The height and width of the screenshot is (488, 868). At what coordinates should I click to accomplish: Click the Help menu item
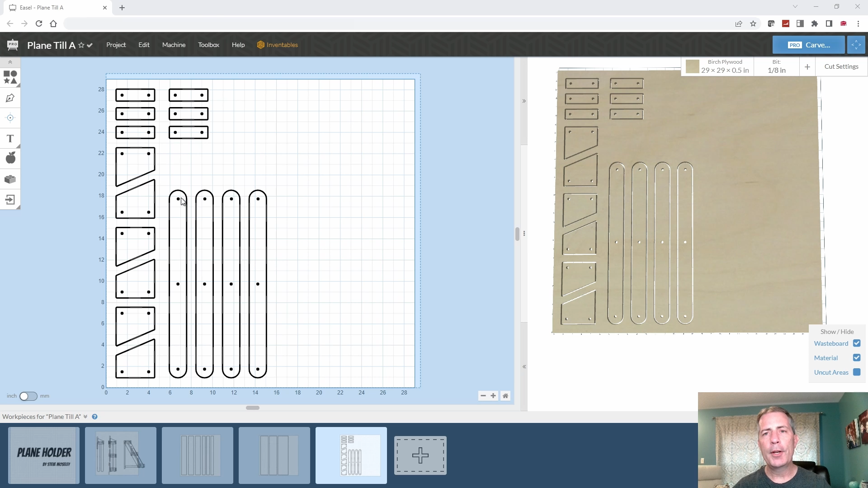click(x=238, y=45)
